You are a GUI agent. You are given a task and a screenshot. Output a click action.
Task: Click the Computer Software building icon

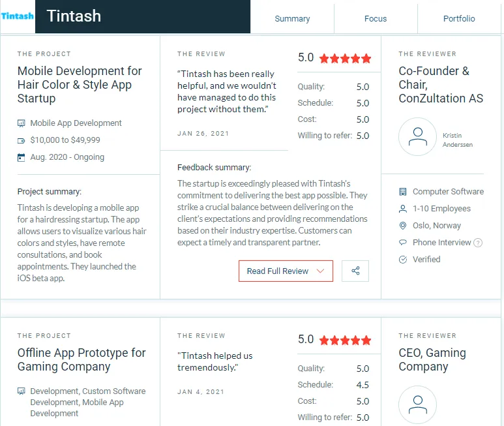(x=403, y=192)
